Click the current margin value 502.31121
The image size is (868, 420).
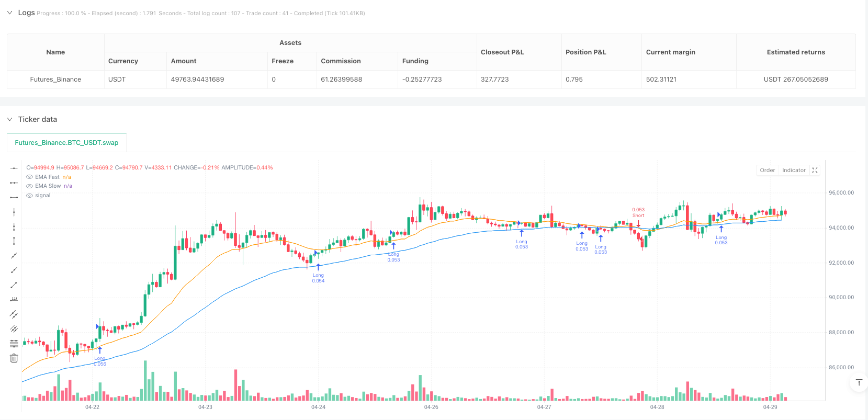click(661, 80)
